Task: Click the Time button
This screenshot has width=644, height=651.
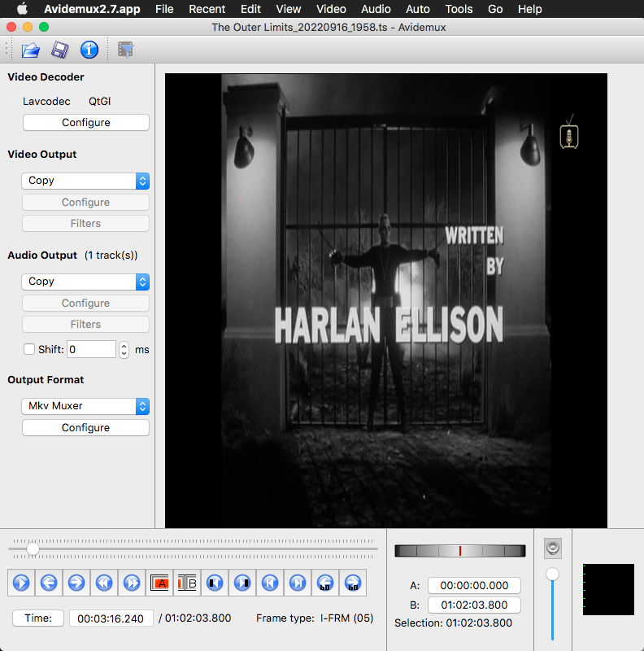Action: (x=38, y=618)
